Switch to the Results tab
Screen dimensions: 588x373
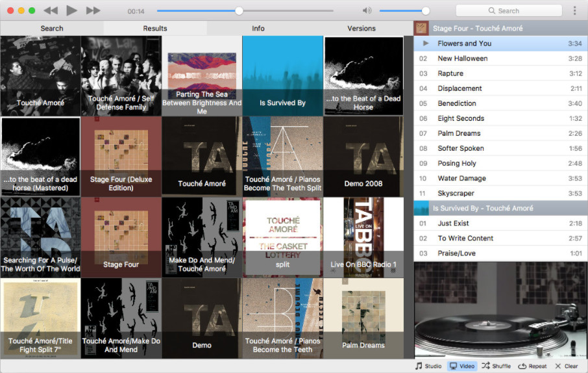(155, 28)
